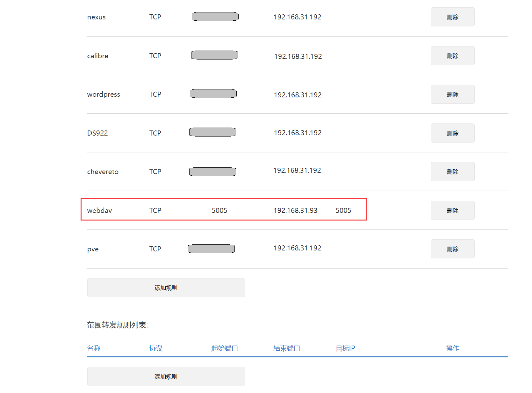Select the 起始端口 column header
The image size is (532, 393).
[225, 348]
